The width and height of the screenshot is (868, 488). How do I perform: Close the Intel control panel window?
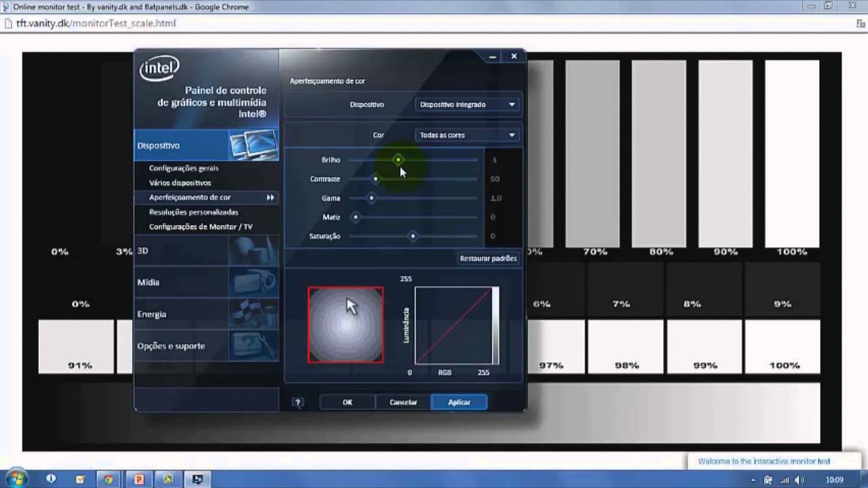[x=514, y=57]
